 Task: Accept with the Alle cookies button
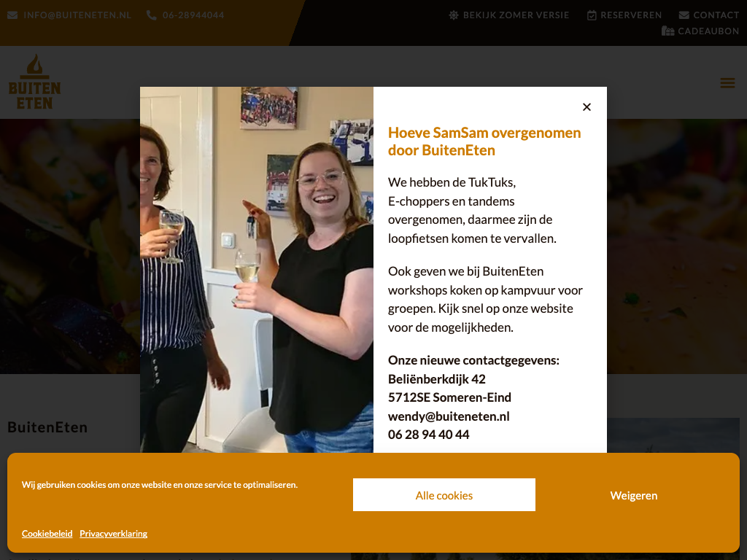(x=444, y=495)
